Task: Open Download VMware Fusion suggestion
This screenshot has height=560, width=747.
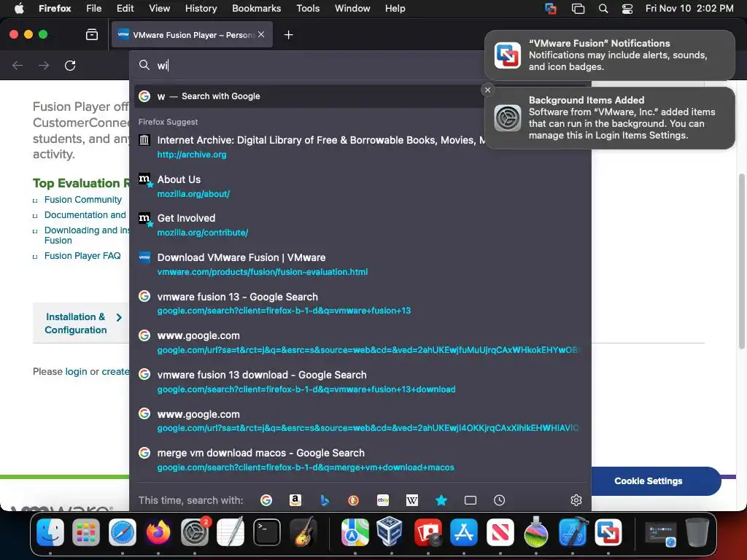Action: (360, 264)
